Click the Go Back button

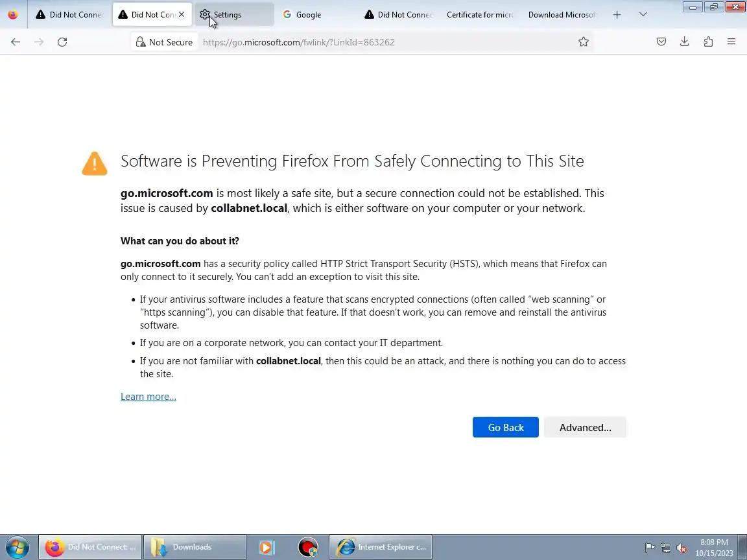(x=506, y=427)
